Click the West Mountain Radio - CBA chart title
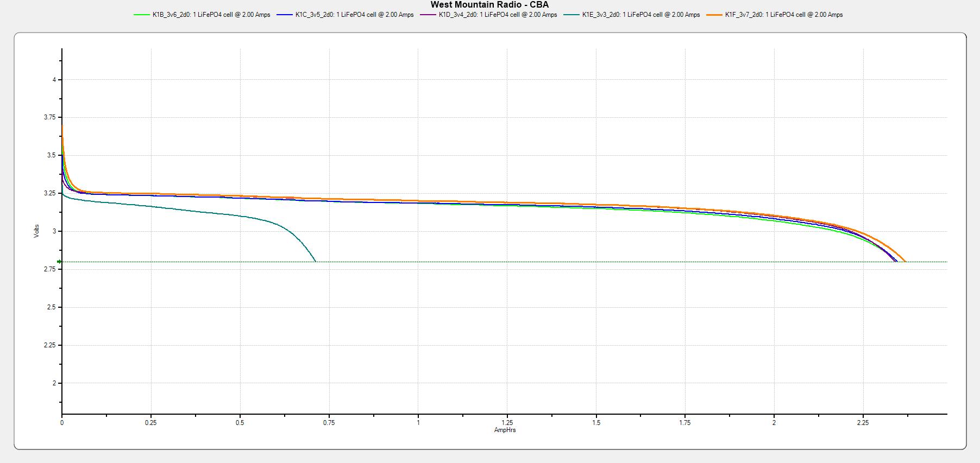This screenshot has width=980, height=463. coord(489,5)
